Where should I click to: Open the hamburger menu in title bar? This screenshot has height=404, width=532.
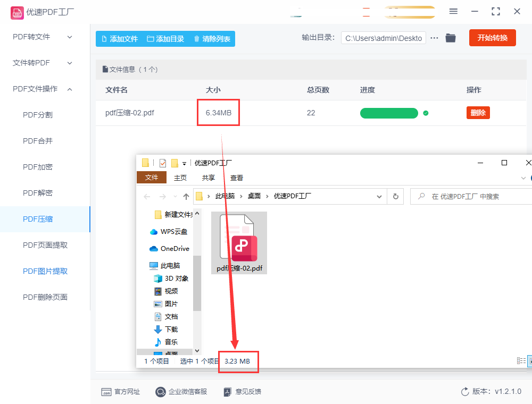tap(453, 12)
